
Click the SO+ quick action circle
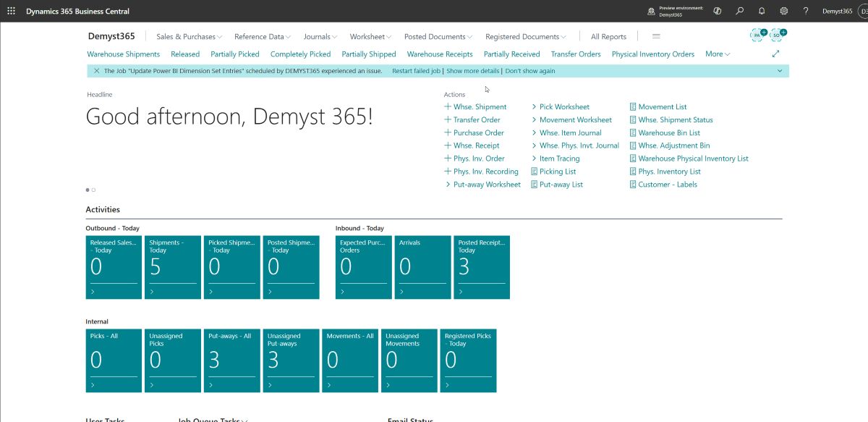click(775, 34)
